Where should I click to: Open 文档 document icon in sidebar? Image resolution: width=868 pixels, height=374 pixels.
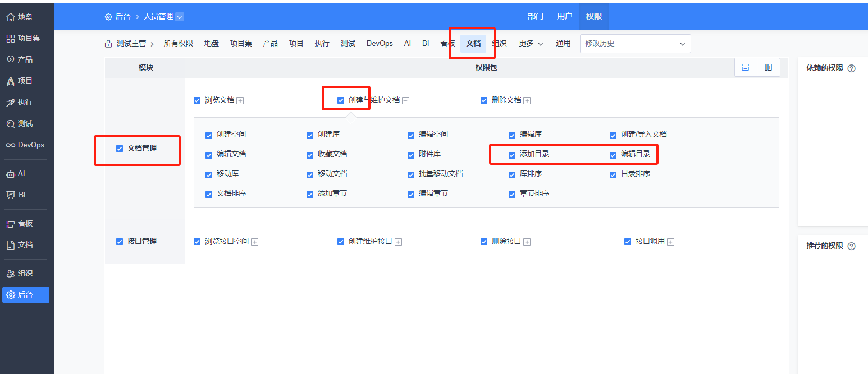point(10,245)
